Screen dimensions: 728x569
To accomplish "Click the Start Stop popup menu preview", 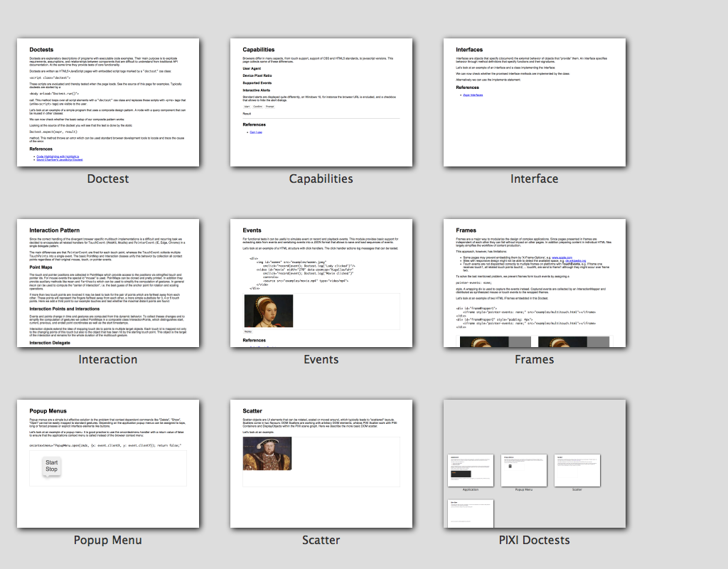I will 52,466.
